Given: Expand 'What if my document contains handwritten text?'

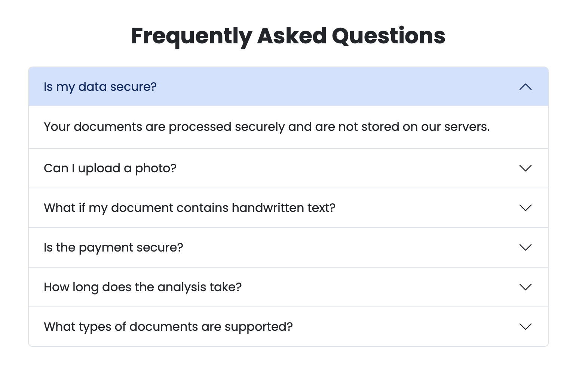Looking at the screenshot, I should 189,208.
